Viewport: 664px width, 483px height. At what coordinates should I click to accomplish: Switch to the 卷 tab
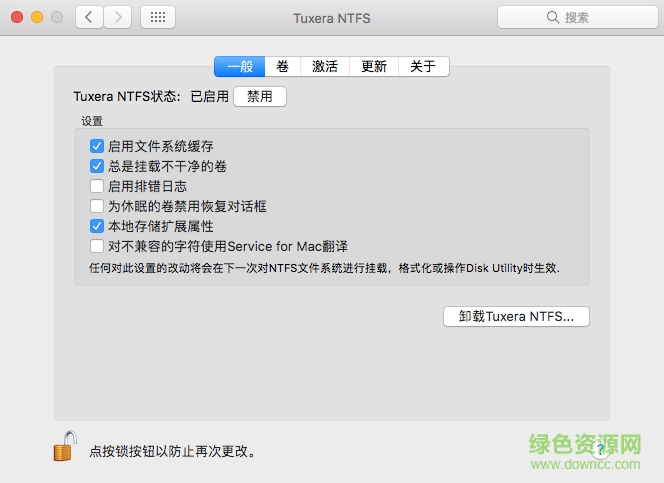[282, 66]
